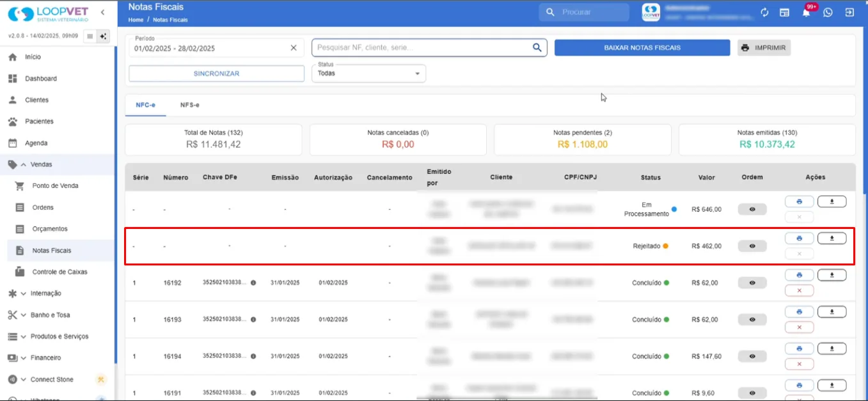Click the magnifier icon in the NF search field
The width and height of the screenshot is (868, 401).
click(x=537, y=47)
